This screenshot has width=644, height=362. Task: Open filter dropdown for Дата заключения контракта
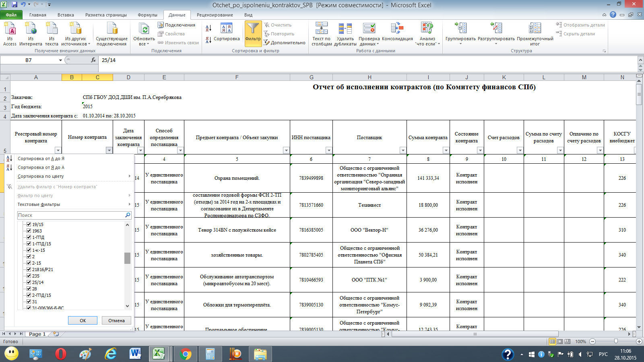(x=140, y=150)
